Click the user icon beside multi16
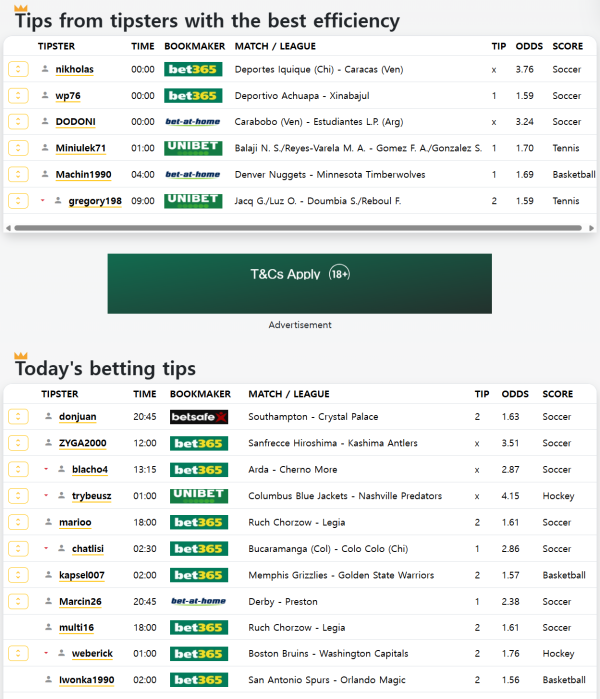The height and width of the screenshot is (699, 600). click(48, 628)
